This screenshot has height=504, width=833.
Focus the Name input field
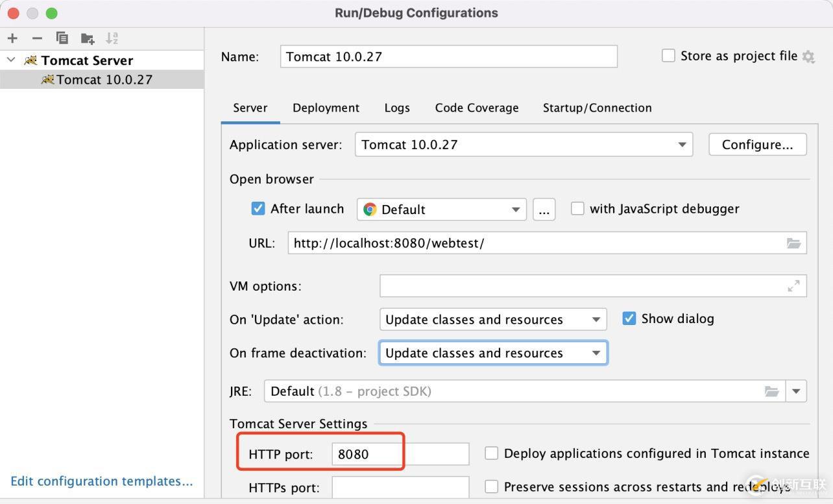(x=449, y=56)
